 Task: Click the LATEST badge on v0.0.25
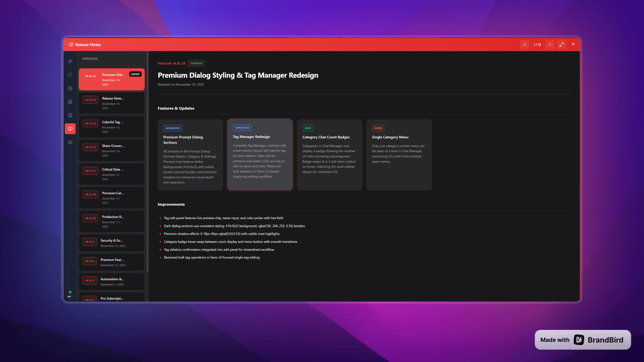[x=135, y=74]
